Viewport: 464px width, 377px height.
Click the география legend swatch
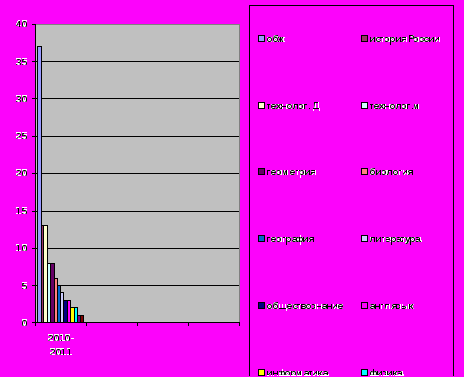[x=261, y=239]
